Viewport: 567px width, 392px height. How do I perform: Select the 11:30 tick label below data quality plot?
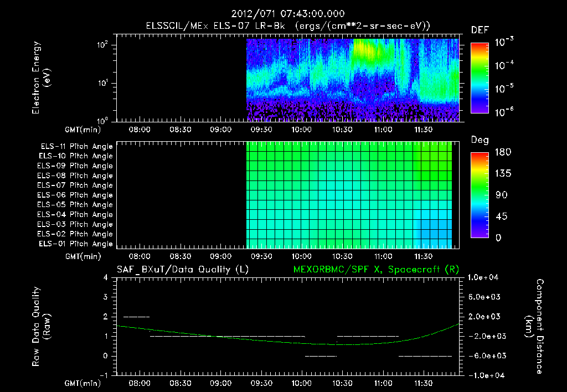point(423,383)
